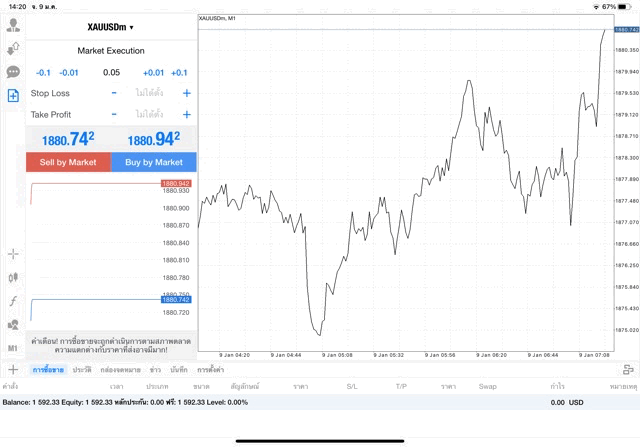Screen dimensions: 640x447
Task: Open the quotes up-down arrows icon
Action: 13,48
